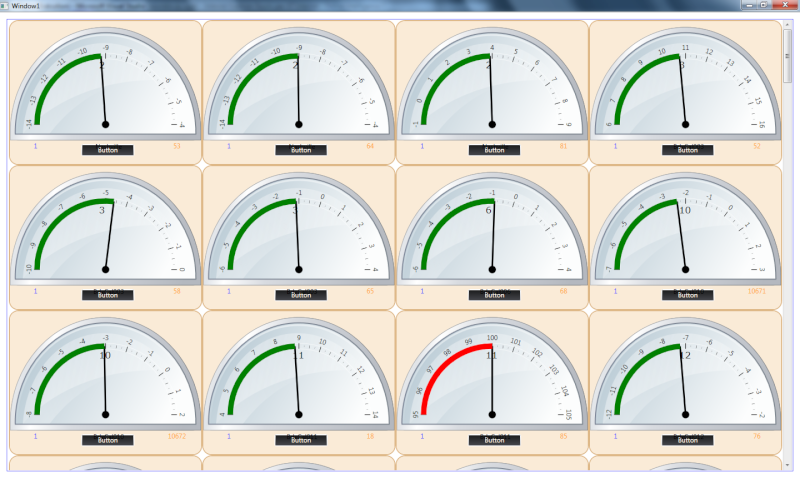800x478 pixels.
Task: Select the gauge scaled -1 to 9
Action: pos(492,84)
